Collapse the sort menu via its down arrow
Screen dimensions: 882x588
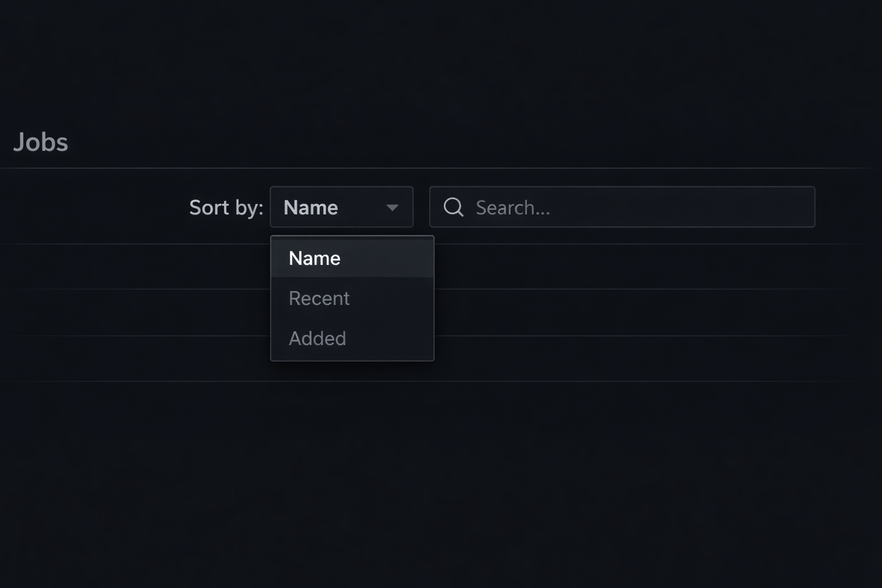tap(392, 208)
